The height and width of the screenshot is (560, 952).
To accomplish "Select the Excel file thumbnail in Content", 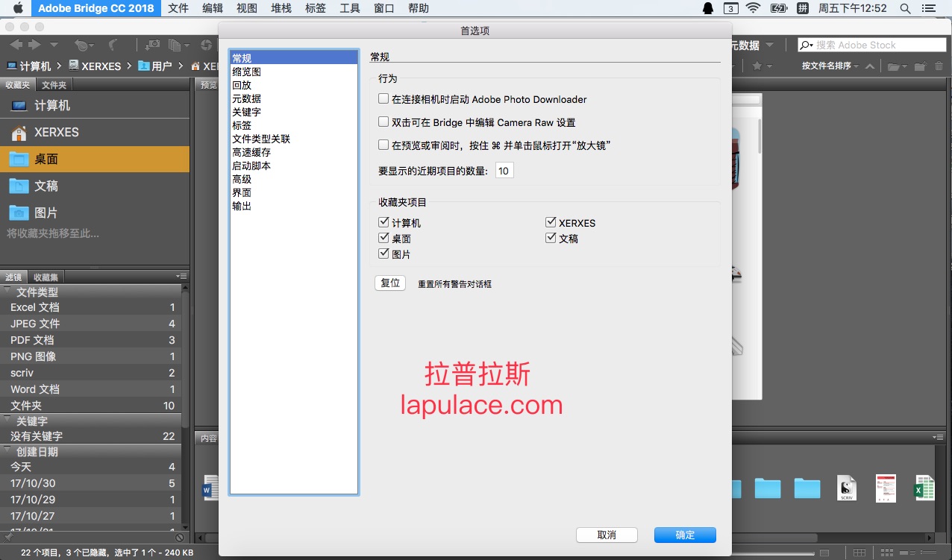I will (924, 488).
